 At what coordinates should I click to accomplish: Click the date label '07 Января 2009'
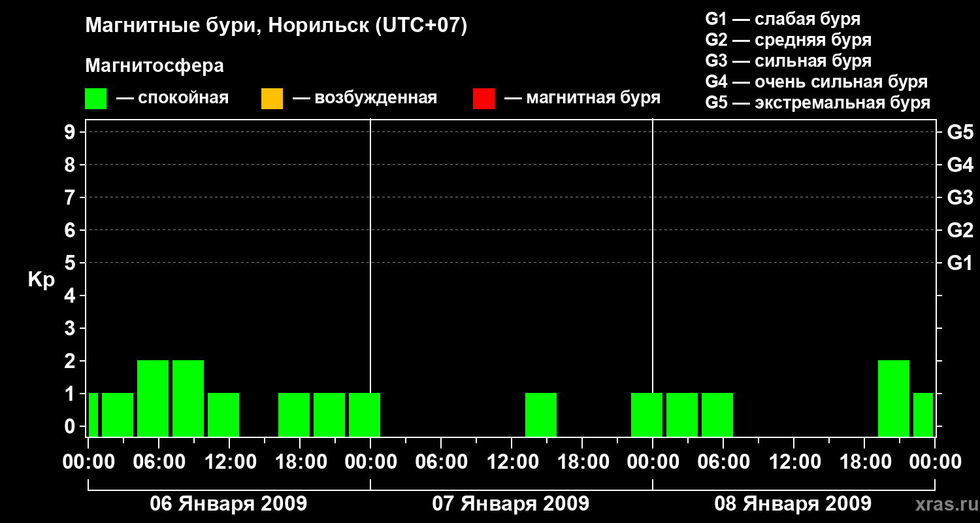pyautogui.click(x=511, y=503)
